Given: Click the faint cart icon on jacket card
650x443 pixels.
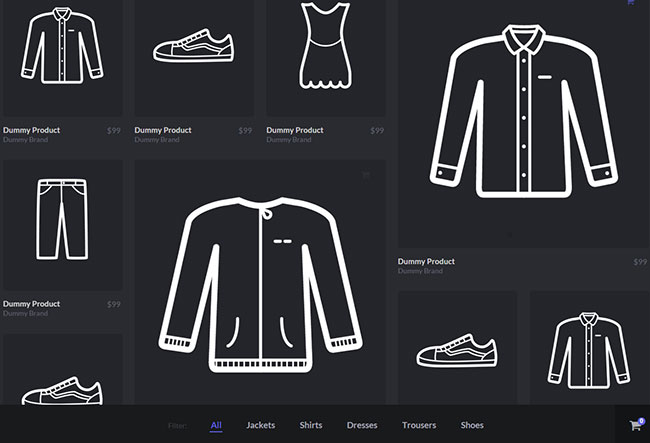Looking at the screenshot, I should 366,175.
